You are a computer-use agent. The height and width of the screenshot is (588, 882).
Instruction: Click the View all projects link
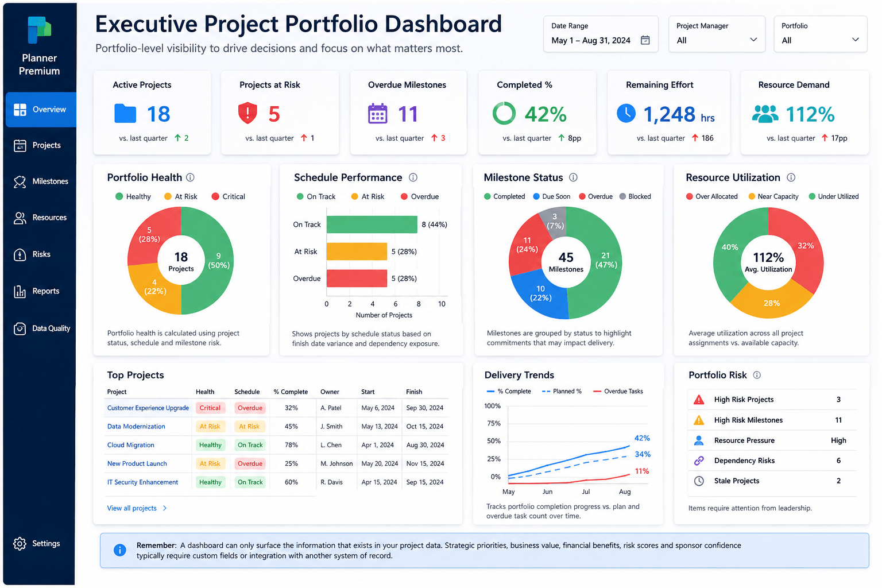point(137,508)
